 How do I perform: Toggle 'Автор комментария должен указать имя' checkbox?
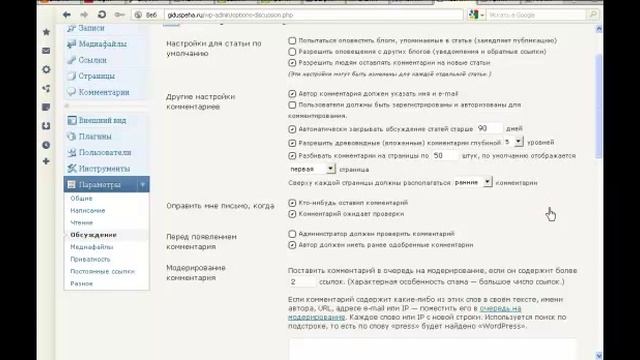click(x=292, y=94)
